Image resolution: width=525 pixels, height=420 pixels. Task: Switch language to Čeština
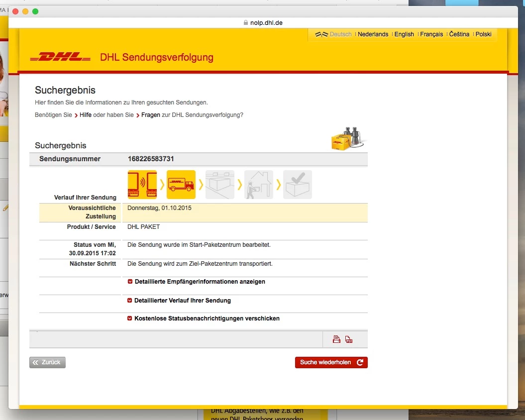tap(459, 34)
